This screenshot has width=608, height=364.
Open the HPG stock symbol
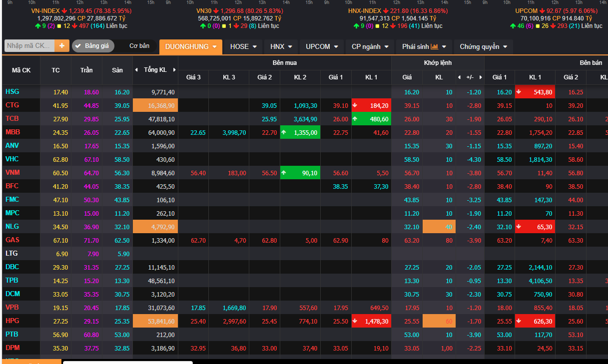click(12, 321)
